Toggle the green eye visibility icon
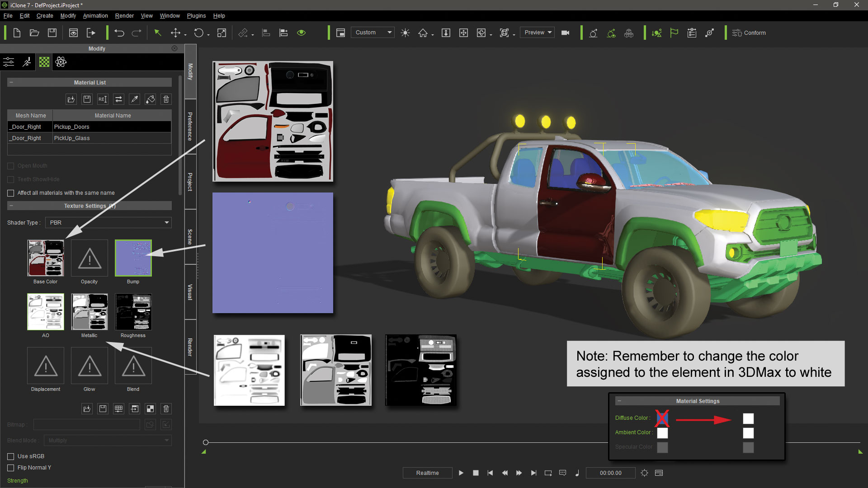 [302, 33]
